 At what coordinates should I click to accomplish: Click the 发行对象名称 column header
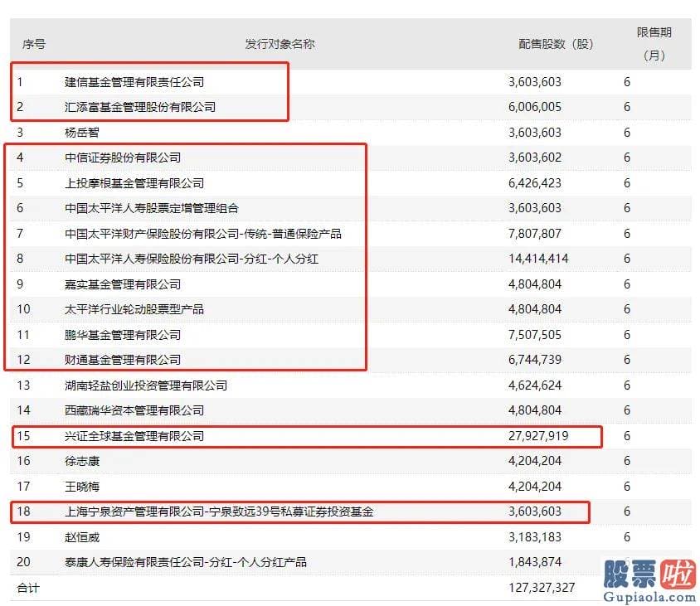280,44
